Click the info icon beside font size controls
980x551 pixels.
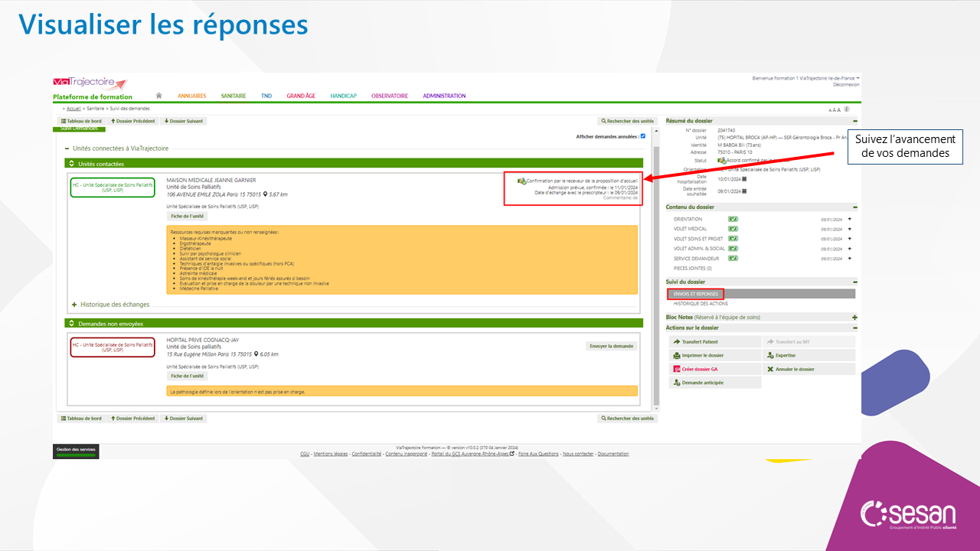click(847, 109)
